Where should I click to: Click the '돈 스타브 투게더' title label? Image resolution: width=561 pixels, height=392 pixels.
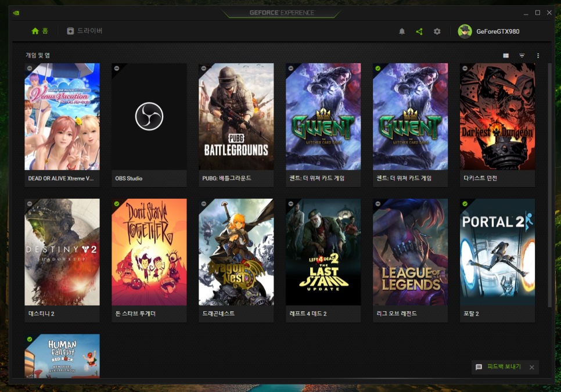point(135,314)
